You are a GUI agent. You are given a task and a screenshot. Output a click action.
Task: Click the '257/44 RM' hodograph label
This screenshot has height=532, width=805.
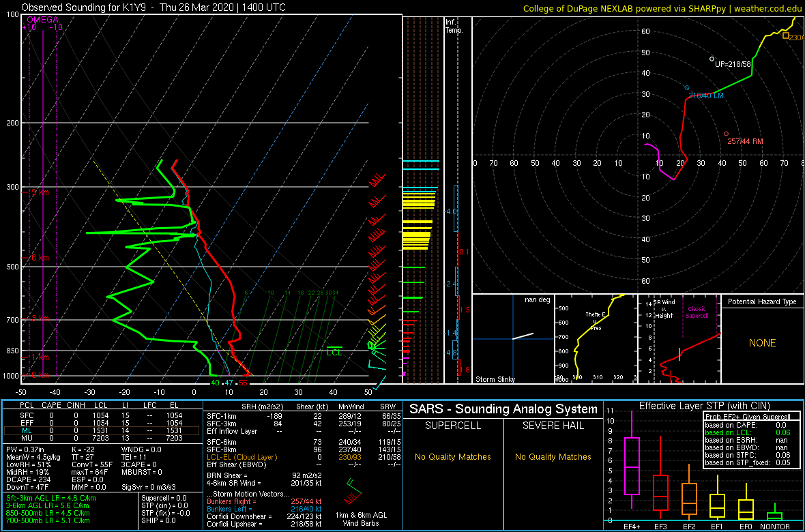pyautogui.click(x=745, y=141)
